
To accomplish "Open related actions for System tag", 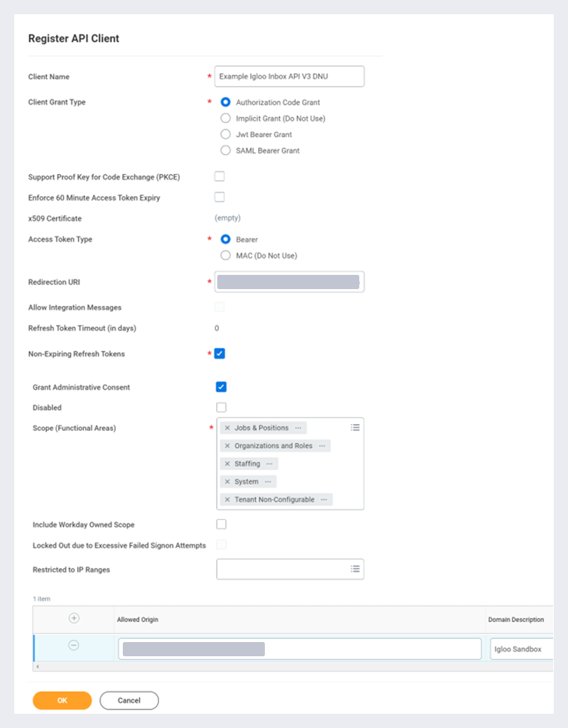I will pyautogui.click(x=268, y=482).
